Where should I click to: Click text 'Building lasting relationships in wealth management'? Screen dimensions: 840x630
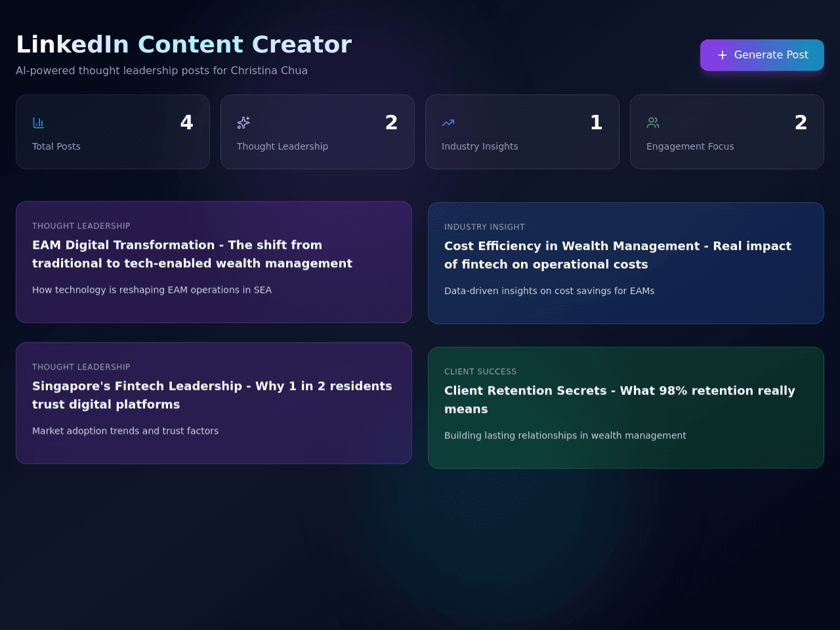pos(565,436)
